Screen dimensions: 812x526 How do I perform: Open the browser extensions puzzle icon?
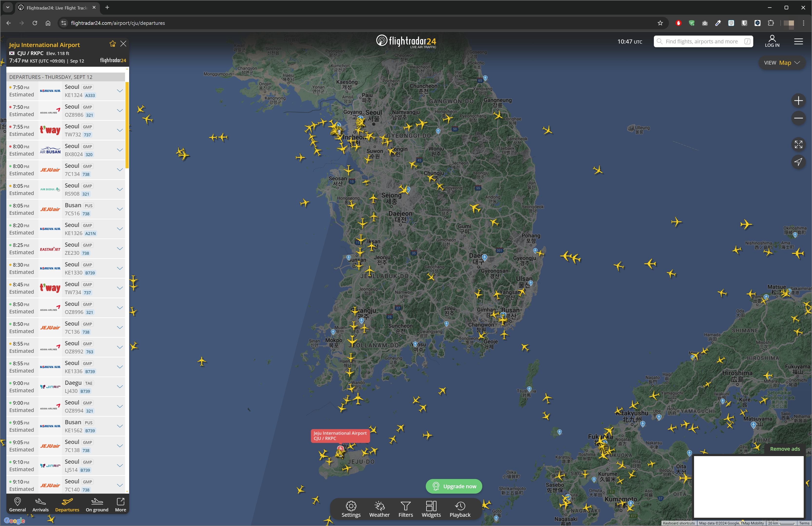point(770,23)
